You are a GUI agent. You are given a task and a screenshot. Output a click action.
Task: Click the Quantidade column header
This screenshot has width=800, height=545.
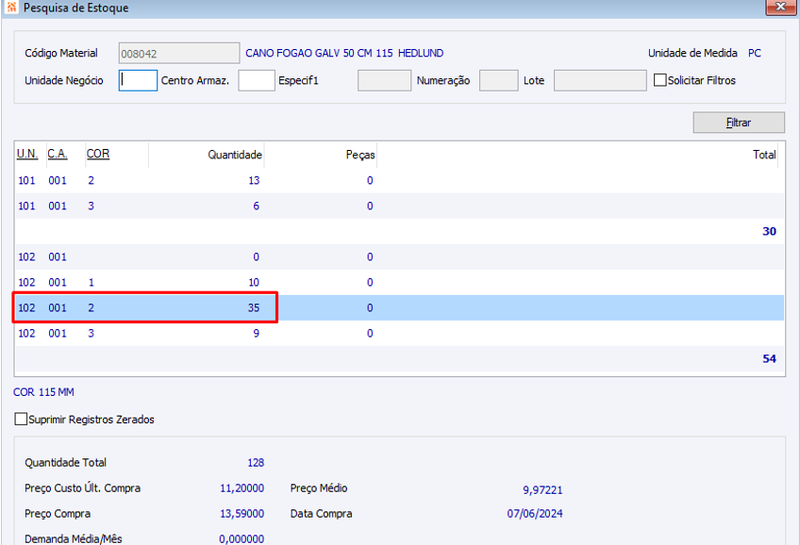pos(235,155)
